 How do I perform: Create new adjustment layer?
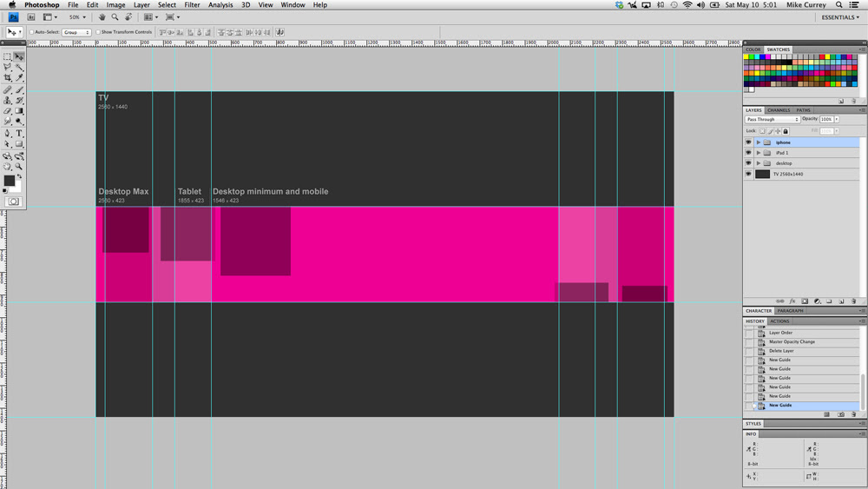click(817, 301)
